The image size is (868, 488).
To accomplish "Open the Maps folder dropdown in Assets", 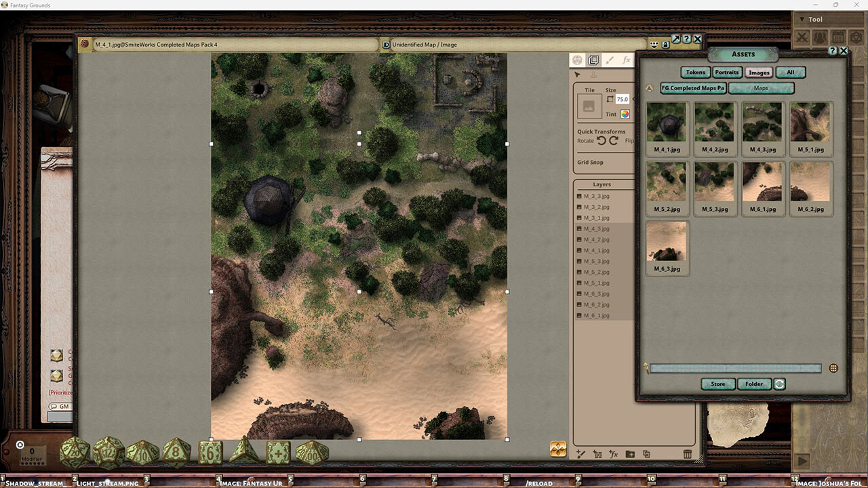I will (762, 88).
